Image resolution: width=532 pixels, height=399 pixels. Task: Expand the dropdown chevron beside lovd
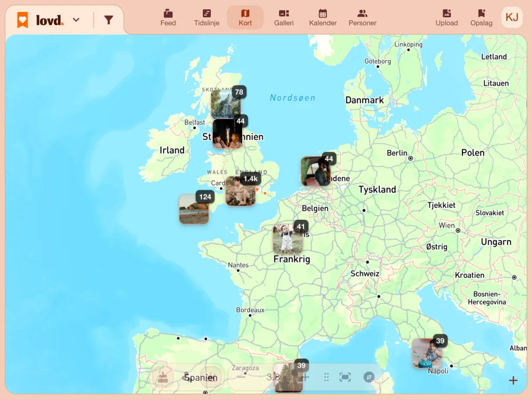[76, 20]
